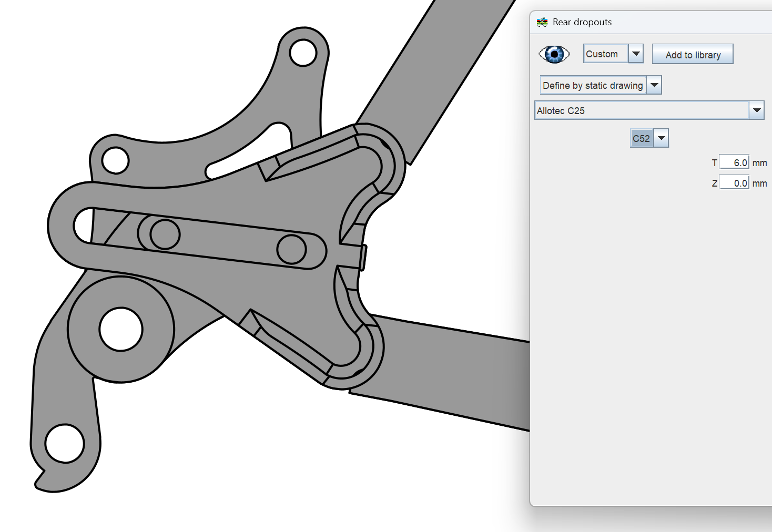The width and height of the screenshot is (772, 532).
Task: Click the right bolt inside the slider slot
Action: point(291,250)
